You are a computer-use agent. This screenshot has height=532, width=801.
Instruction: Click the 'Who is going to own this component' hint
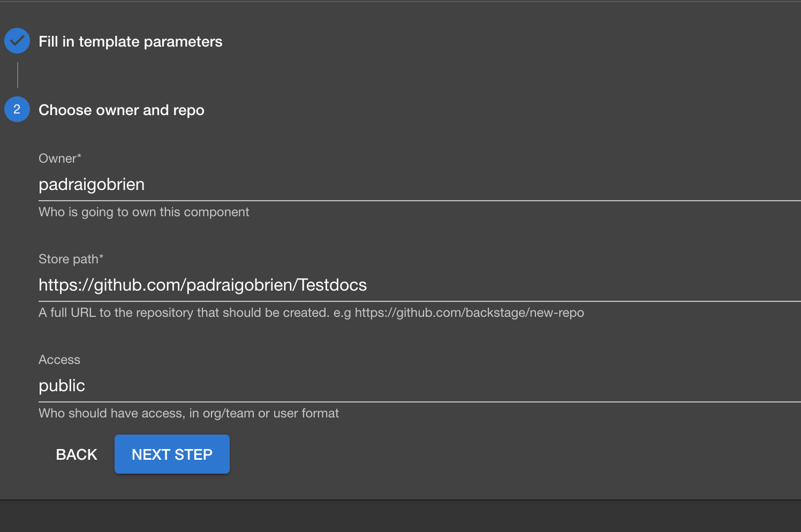point(143,212)
